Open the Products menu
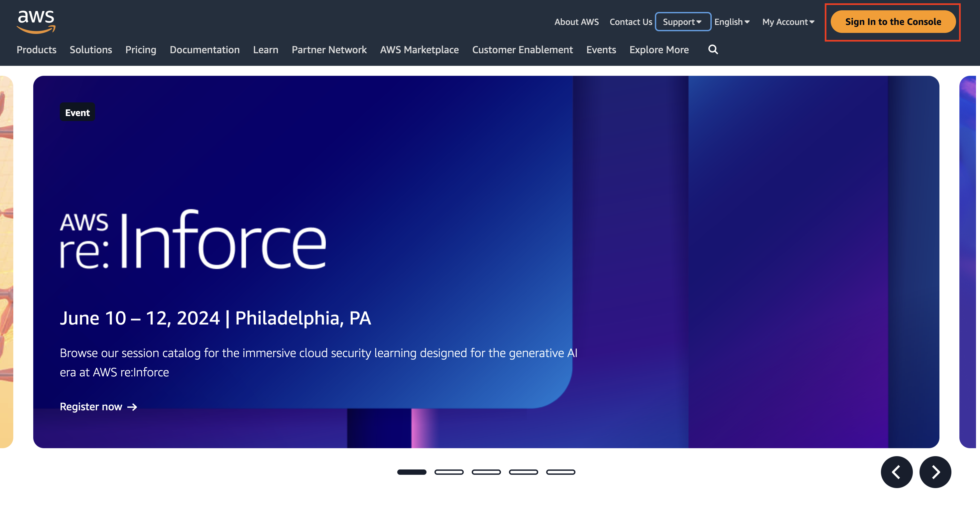 [37, 50]
